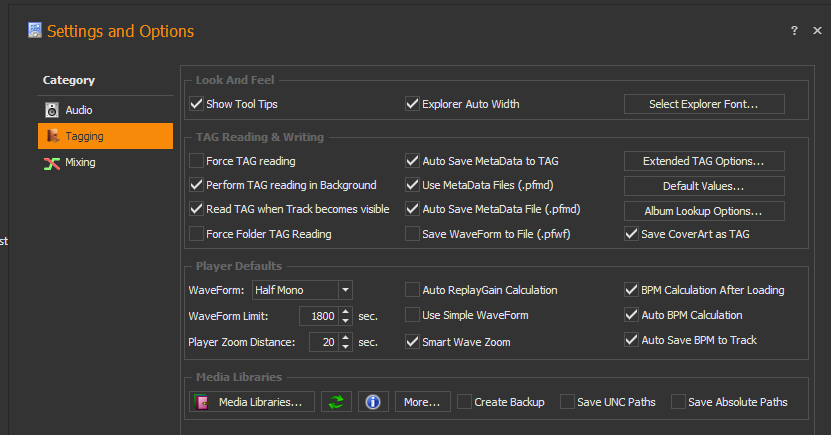Toggle Auto Save MetaData to TAG

click(x=412, y=161)
